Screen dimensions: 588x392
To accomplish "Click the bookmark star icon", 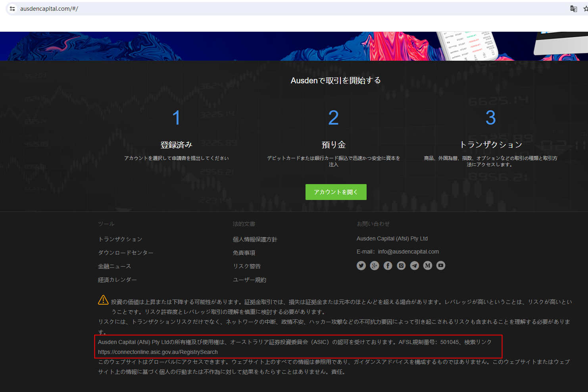I will click(586, 9).
